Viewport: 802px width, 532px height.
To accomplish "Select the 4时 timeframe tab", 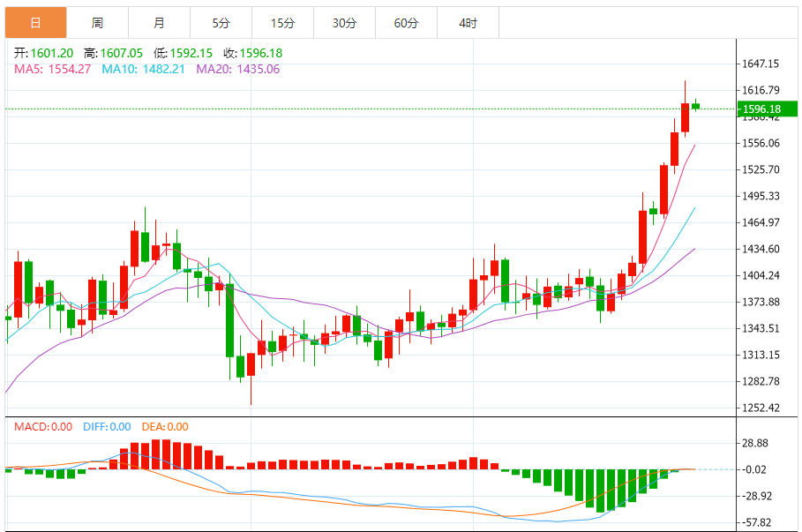I will click(x=468, y=23).
